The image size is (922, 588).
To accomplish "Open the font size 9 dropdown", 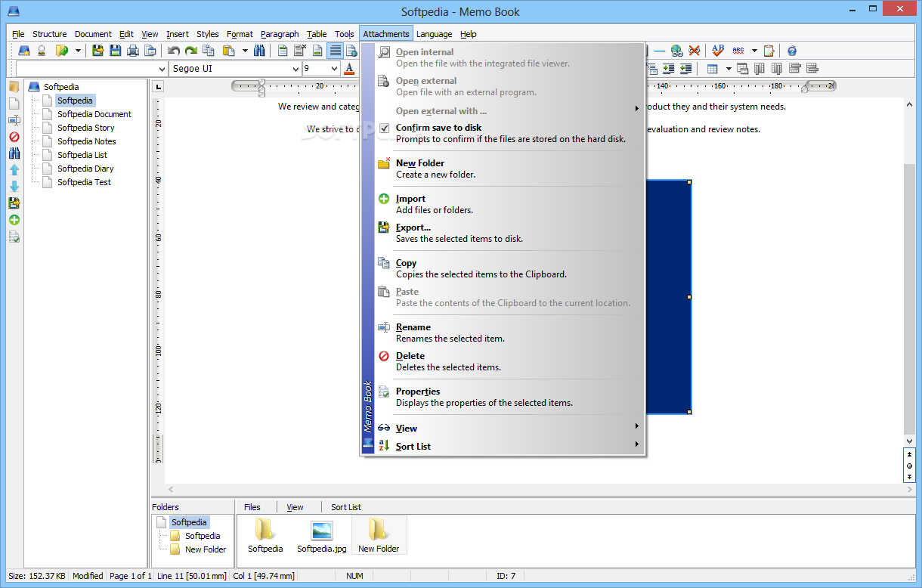I will pyautogui.click(x=334, y=69).
